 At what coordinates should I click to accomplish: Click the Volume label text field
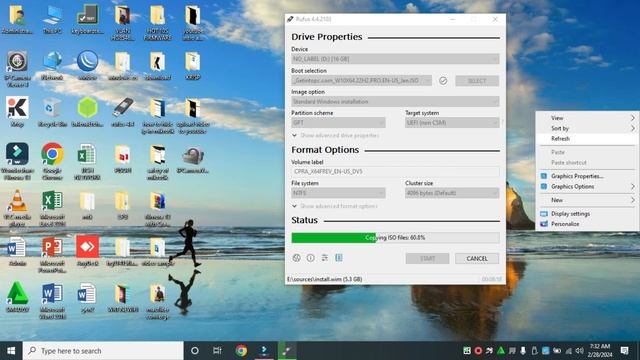point(395,171)
